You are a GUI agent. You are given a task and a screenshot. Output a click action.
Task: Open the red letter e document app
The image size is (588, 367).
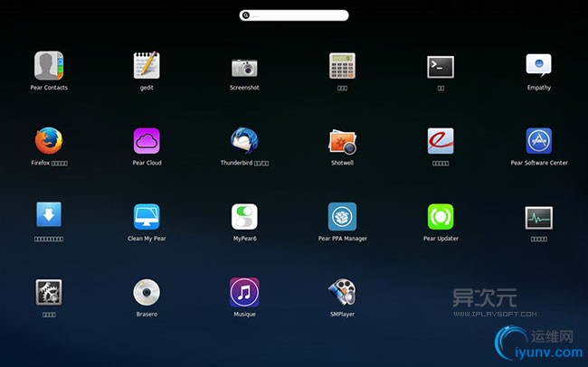click(x=441, y=141)
